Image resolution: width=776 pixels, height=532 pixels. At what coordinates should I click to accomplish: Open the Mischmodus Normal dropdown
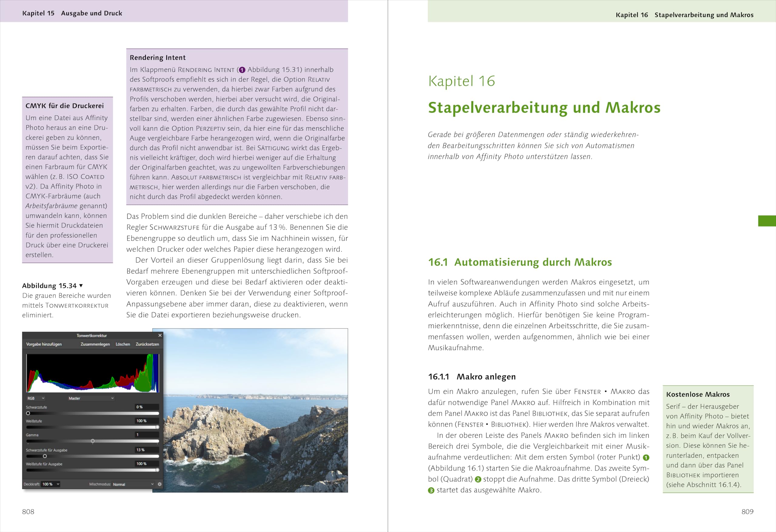click(x=133, y=484)
